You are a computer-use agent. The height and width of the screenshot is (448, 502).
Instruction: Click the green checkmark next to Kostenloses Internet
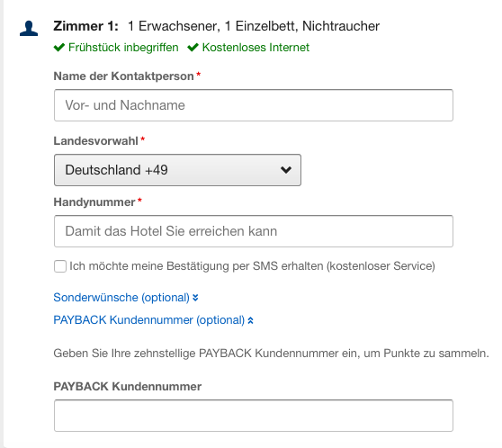tap(193, 48)
